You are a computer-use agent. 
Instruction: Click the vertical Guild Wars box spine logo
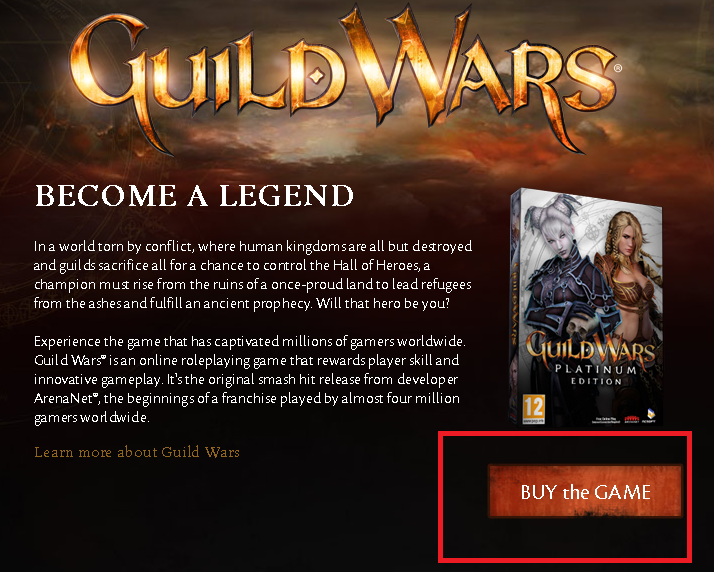[516, 305]
